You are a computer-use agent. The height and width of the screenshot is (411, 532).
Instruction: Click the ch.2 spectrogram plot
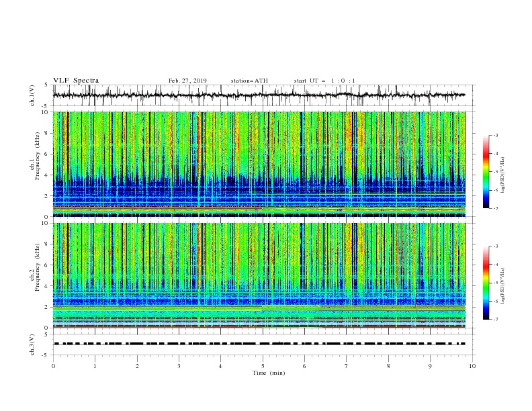pyautogui.click(x=259, y=275)
